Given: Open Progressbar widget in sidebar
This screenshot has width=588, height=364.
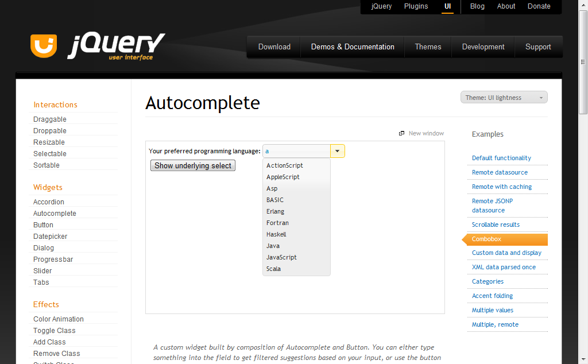Looking at the screenshot, I should click(x=53, y=260).
